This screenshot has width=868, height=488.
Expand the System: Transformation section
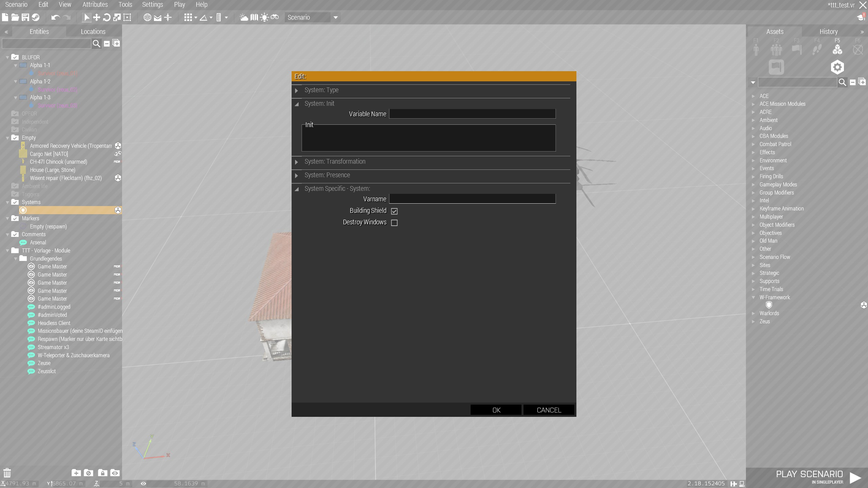[297, 162]
